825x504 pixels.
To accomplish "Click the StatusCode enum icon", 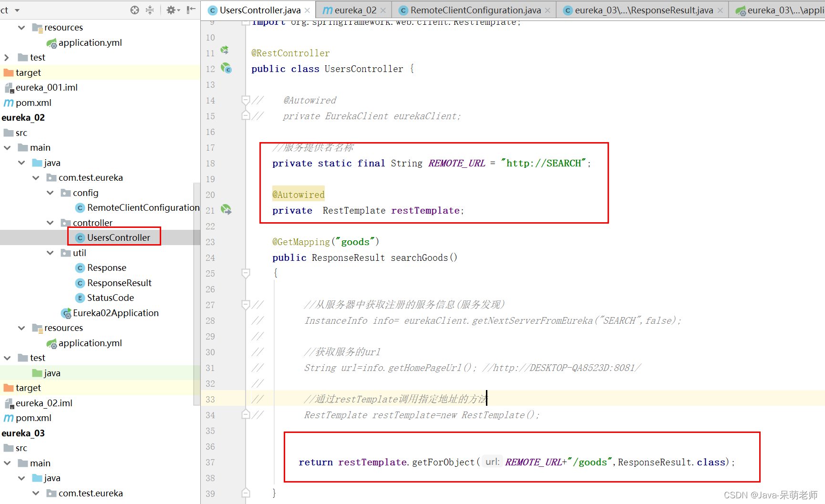I will click(80, 298).
